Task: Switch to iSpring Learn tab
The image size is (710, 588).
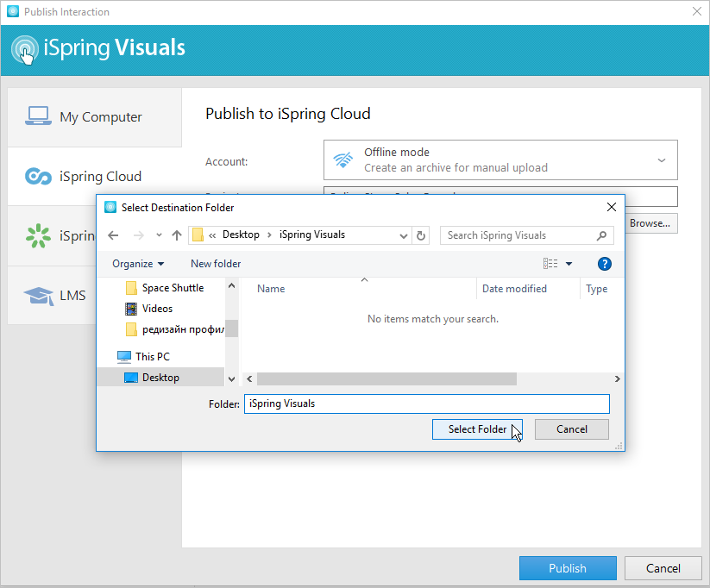Action: (52, 236)
